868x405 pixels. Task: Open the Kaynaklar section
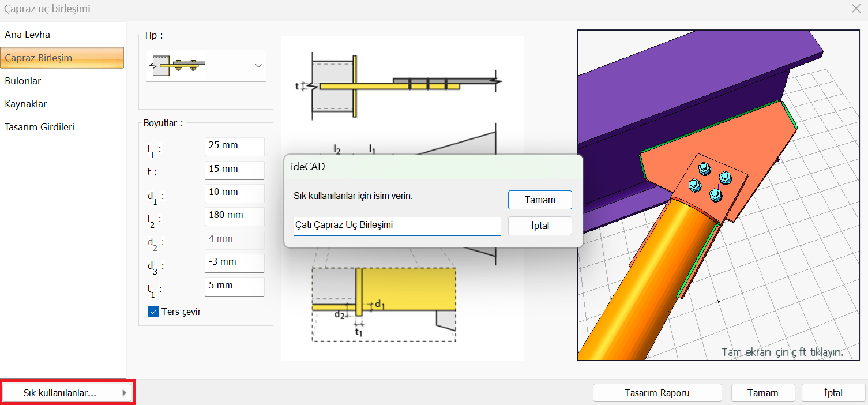pyautogui.click(x=26, y=104)
